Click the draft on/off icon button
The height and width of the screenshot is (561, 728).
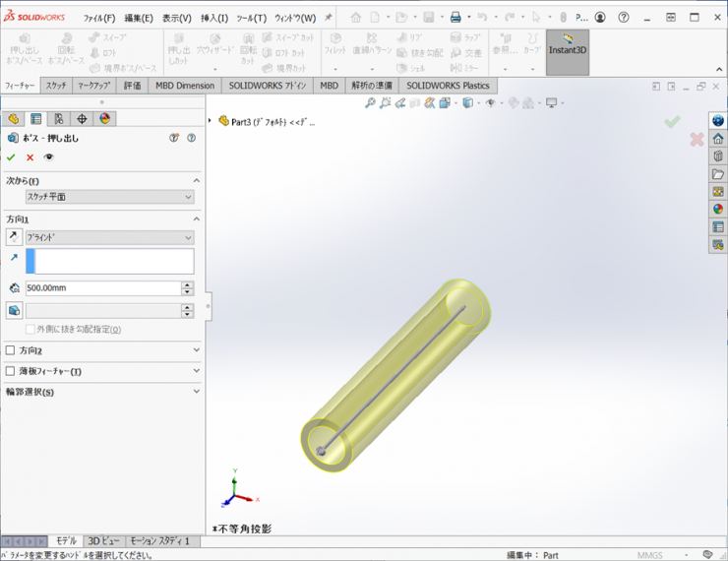point(14,311)
